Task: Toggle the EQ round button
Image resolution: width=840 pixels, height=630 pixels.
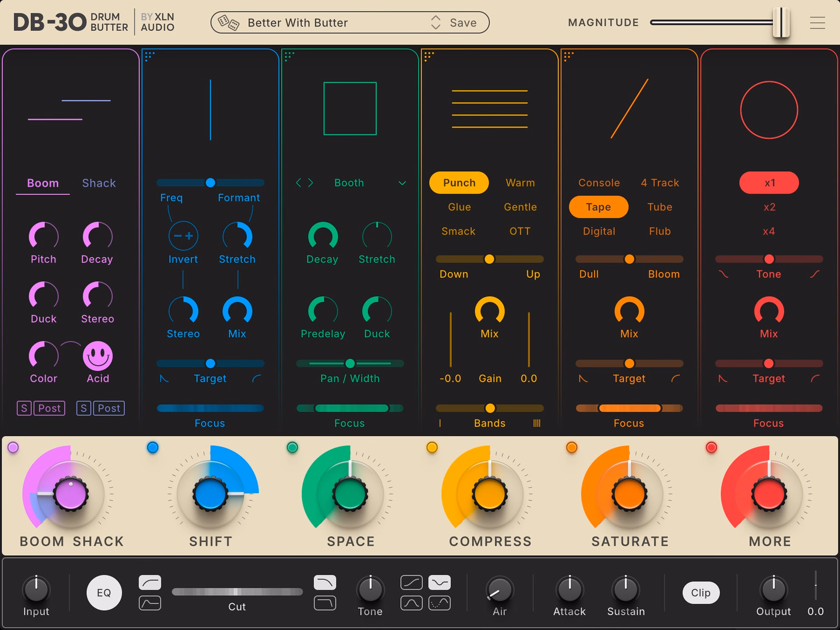Action: [x=104, y=593]
